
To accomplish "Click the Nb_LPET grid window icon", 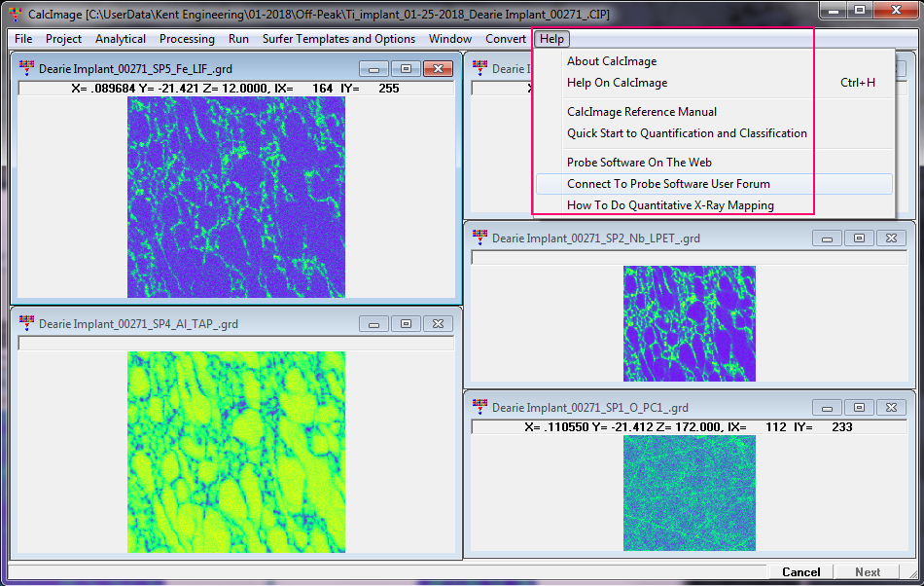I will 479,238.
